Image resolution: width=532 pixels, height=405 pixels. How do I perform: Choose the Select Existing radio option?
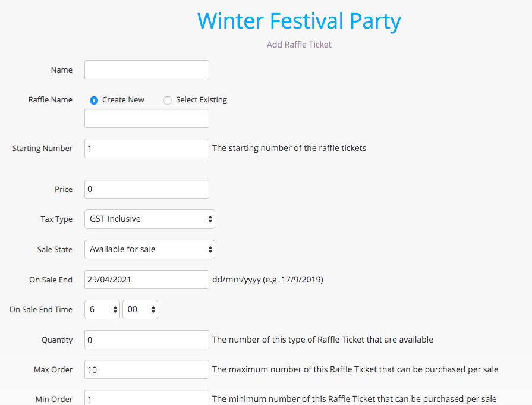click(x=168, y=101)
